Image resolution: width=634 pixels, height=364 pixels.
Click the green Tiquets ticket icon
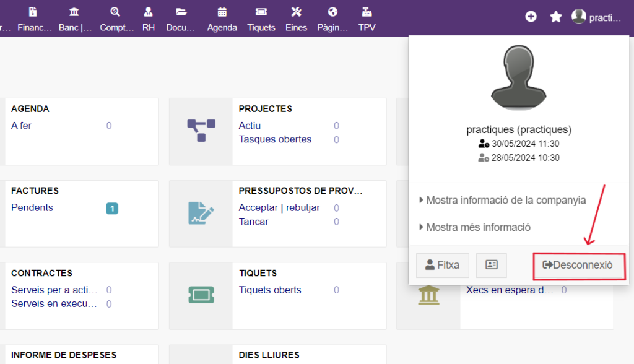tap(201, 295)
